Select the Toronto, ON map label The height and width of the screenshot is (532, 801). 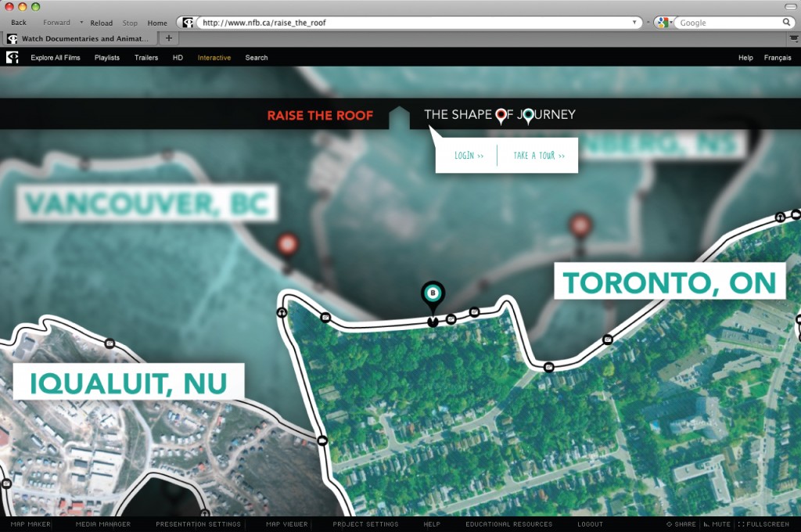(x=670, y=281)
